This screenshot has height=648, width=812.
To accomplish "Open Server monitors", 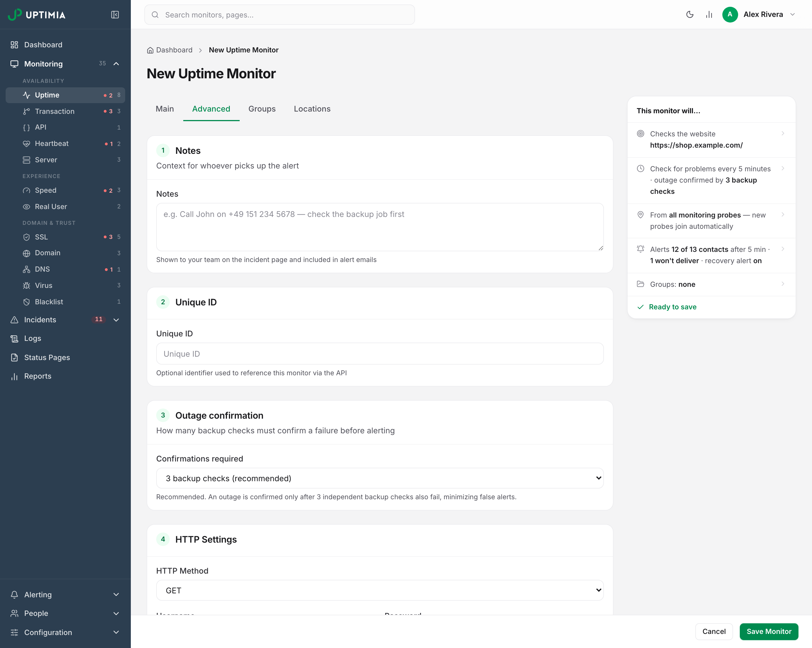I will pyautogui.click(x=65, y=160).
